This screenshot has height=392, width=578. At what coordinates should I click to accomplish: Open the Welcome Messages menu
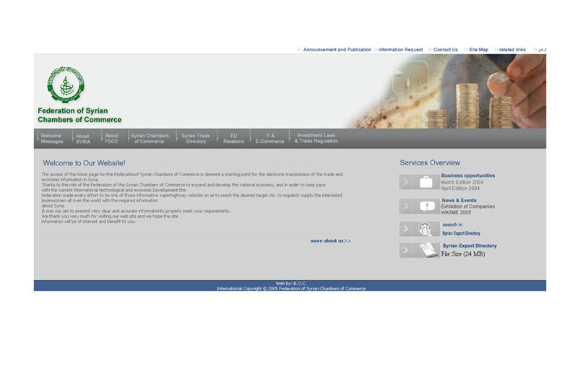51,139
